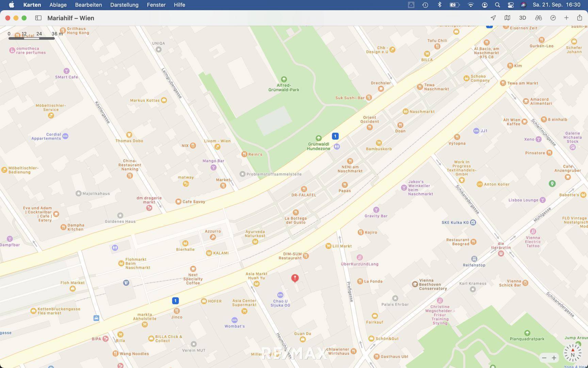The image size is (588, 368).
Task: Open NENI am Naschmarkt restaurant pin
Action: pyautogui.click(x=350, y=161)
